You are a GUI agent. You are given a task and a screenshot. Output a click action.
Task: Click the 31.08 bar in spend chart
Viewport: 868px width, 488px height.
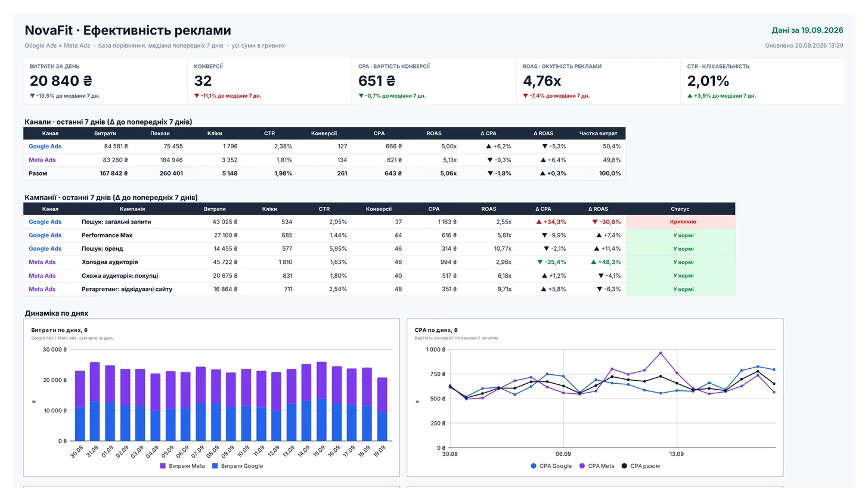click(95, 402)
